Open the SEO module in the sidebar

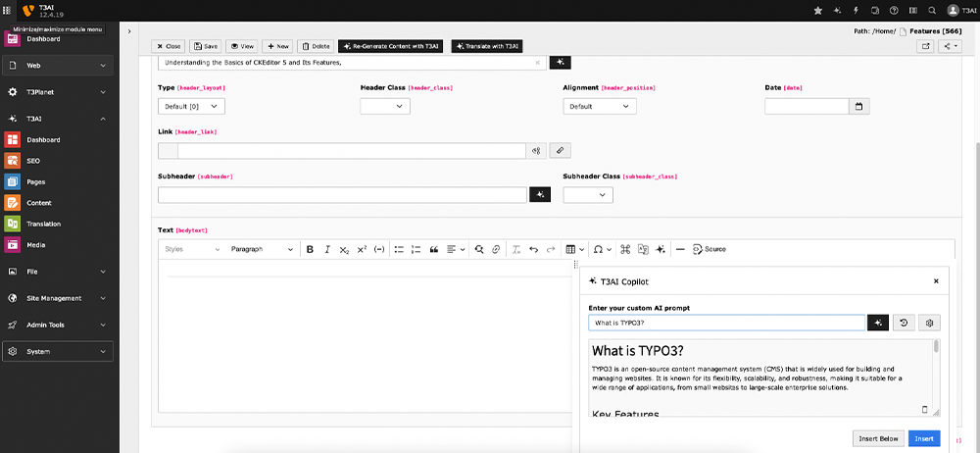[x=33, y=161]
